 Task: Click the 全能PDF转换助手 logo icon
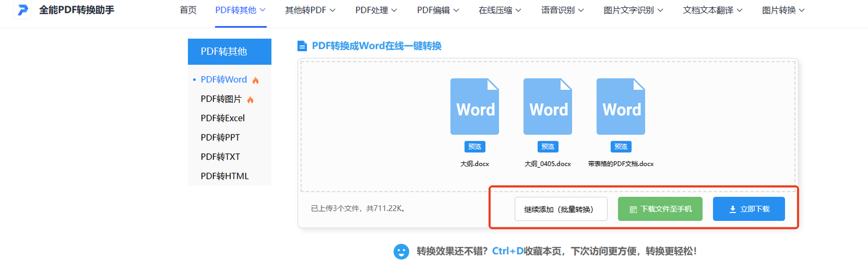[x=23, y=10]
